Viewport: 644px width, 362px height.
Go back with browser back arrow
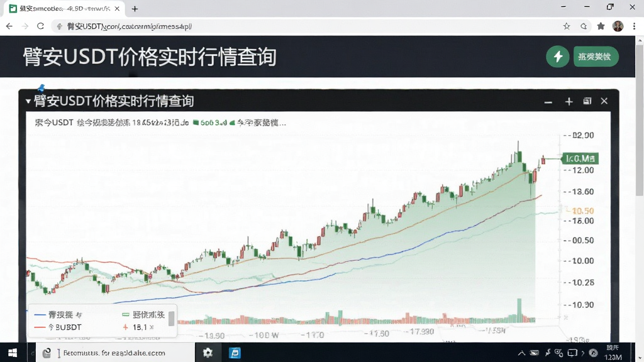(x=9, y=26)
